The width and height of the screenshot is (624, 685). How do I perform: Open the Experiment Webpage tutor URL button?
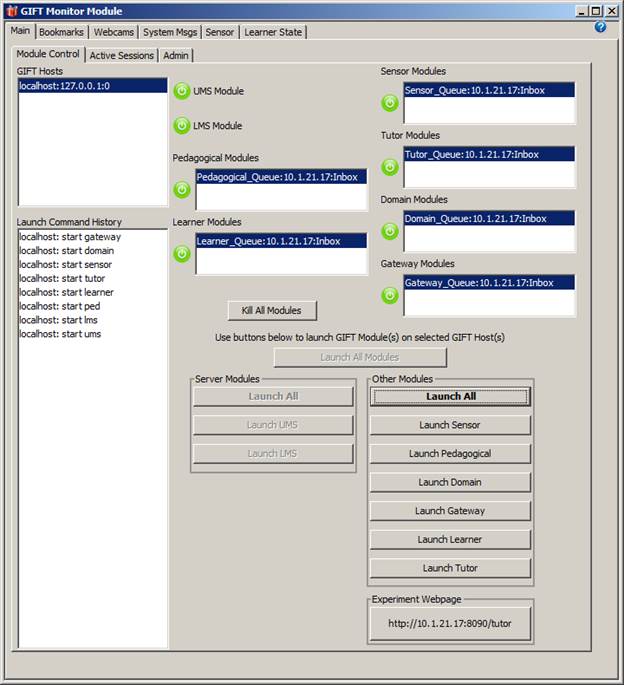pyautogui.click(x=451, y=623)
